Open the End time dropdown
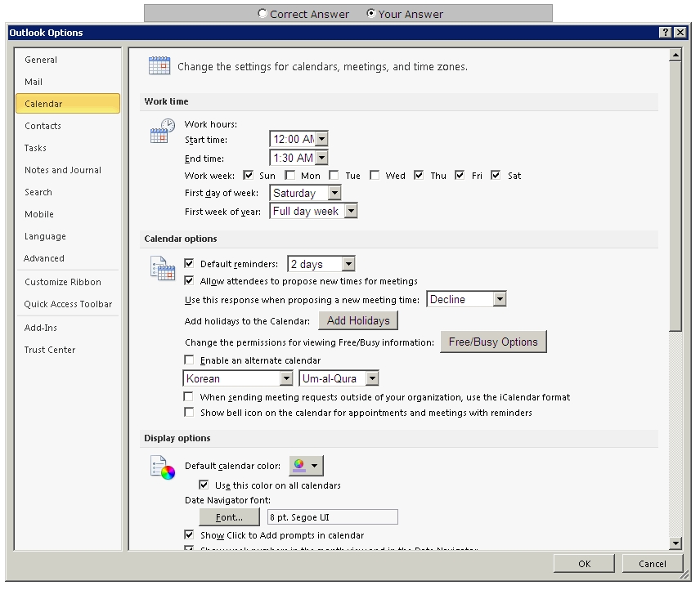The image size is (700, 590). pyautogui.click(x=322, y=158)
